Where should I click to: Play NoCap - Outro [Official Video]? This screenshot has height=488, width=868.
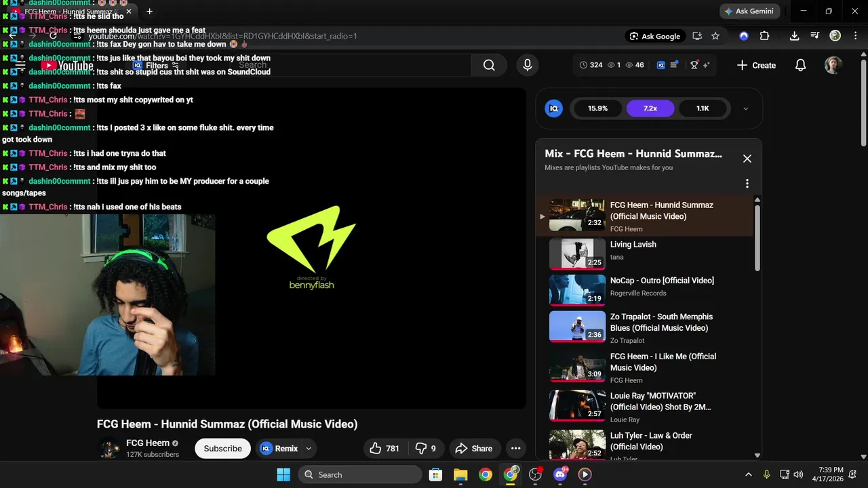click(644, 289)
